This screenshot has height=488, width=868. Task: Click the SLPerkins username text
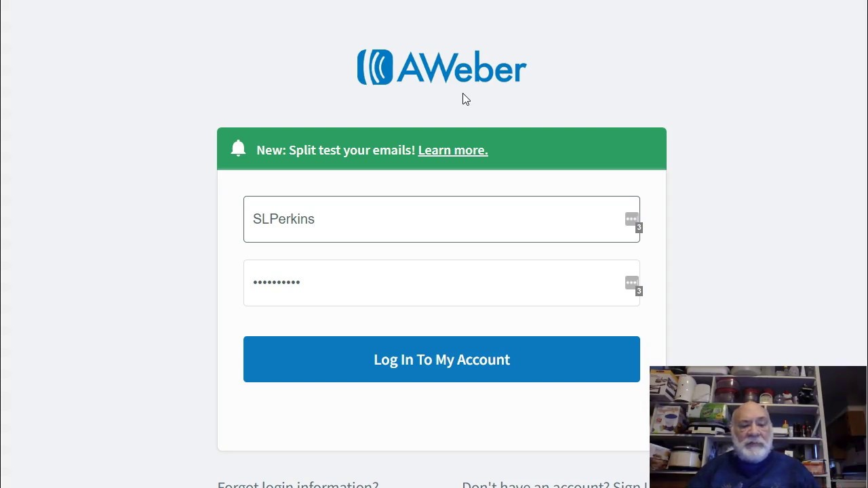tap(283, 219)
